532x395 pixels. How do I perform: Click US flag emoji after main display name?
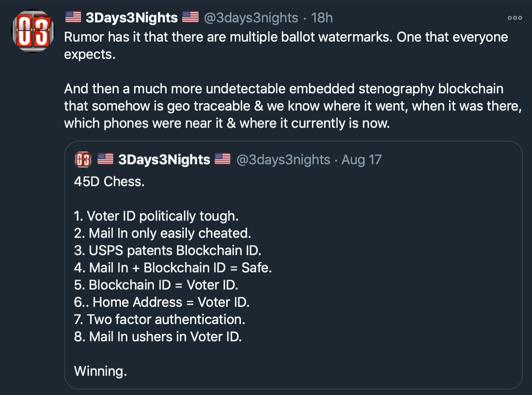[x=190, y=17]
